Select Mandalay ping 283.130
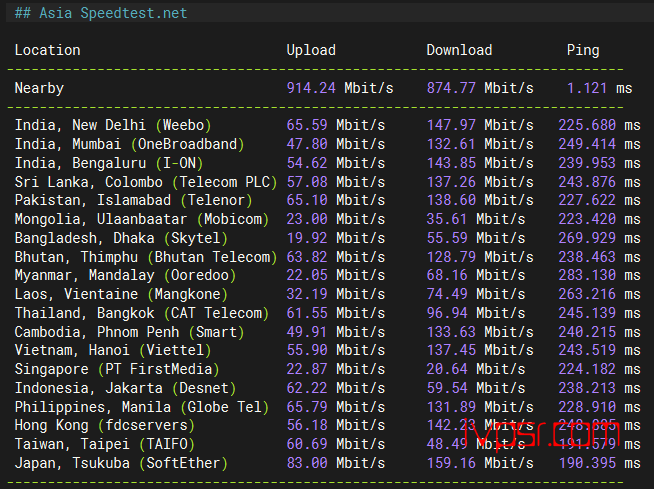The width and height of the screenshot is (654, 489). [x=587, y=275]
